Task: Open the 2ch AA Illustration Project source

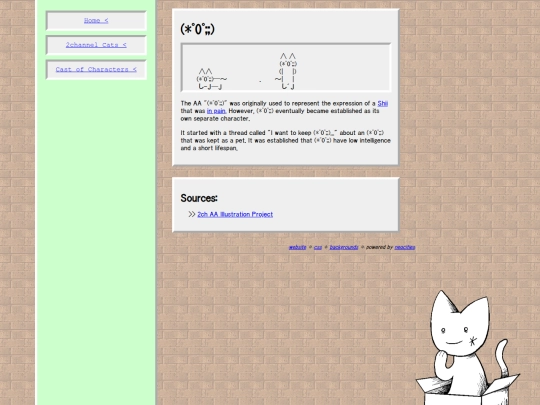Action: [235, 214]
